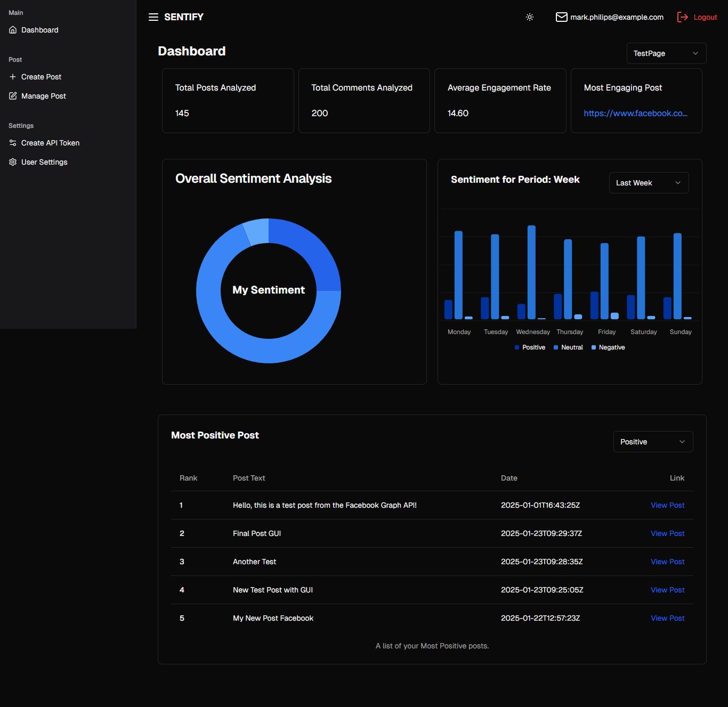The height and width of the screenshot is (707, 728).
Task: Click the gear icon for User Settings
Action: point(13,162)
